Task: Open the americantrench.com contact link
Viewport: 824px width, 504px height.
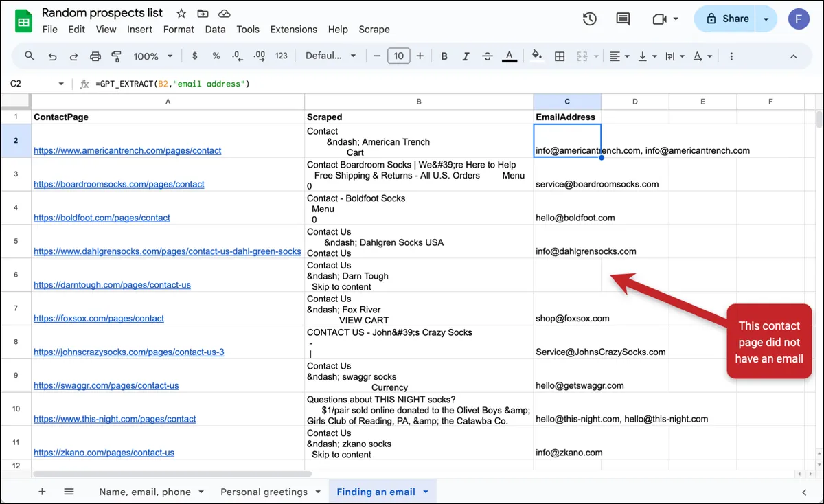Action: pyautogui.click(x=128, y=150)
